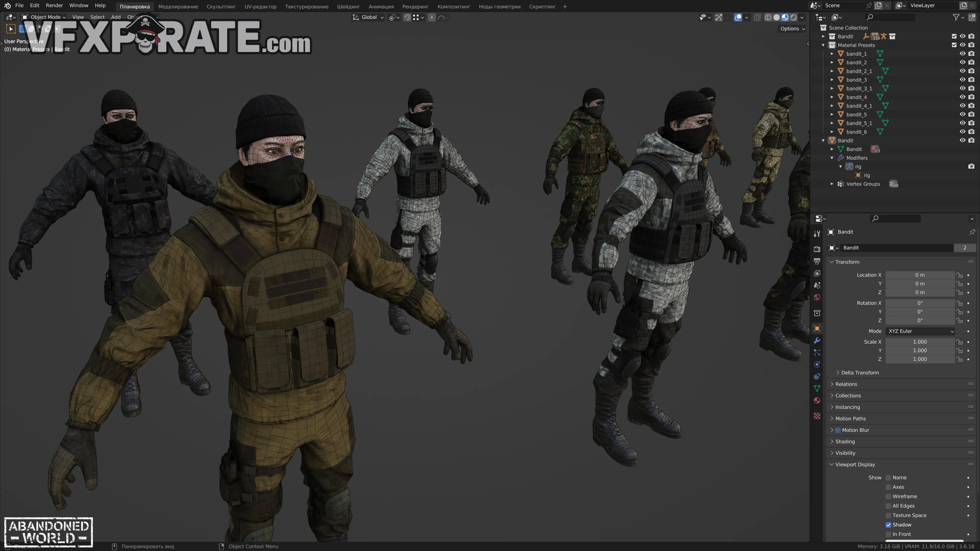The image size is (980, 551).
Task: Hide bandit_1 in viewport
Action: point(962,54)
